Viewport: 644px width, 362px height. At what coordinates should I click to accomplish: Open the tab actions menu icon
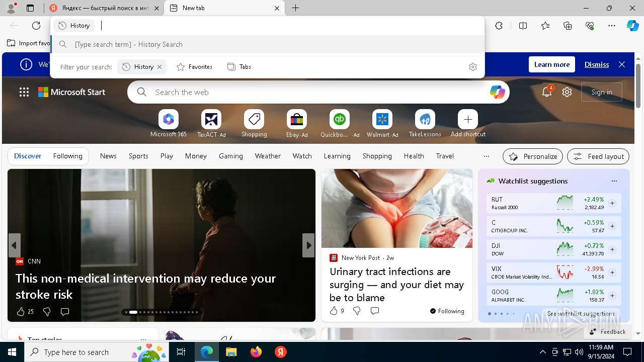click(30, 8)
